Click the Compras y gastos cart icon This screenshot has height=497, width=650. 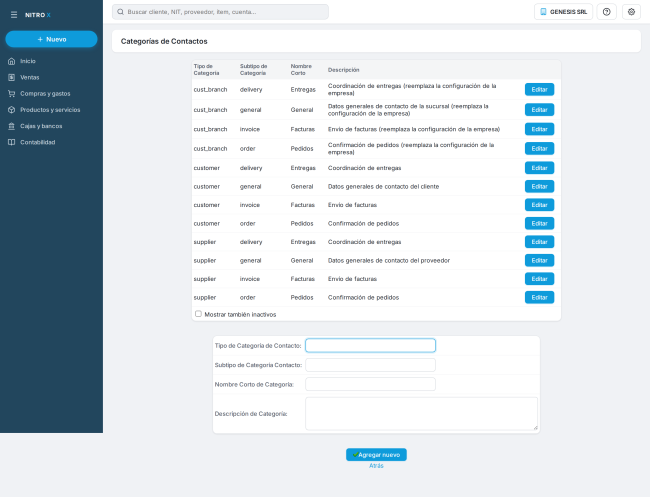(12, 94)
